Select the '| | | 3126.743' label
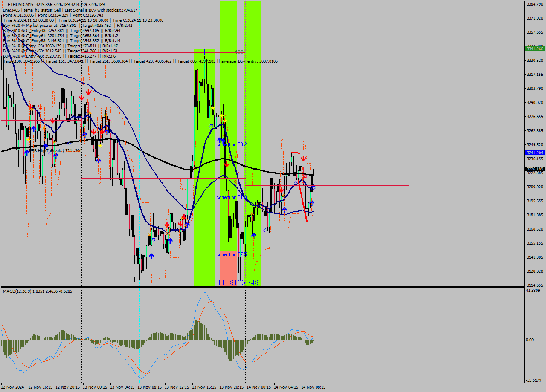Screen dimensions: 546x392 pyautogui.click(x=238, y=282)
